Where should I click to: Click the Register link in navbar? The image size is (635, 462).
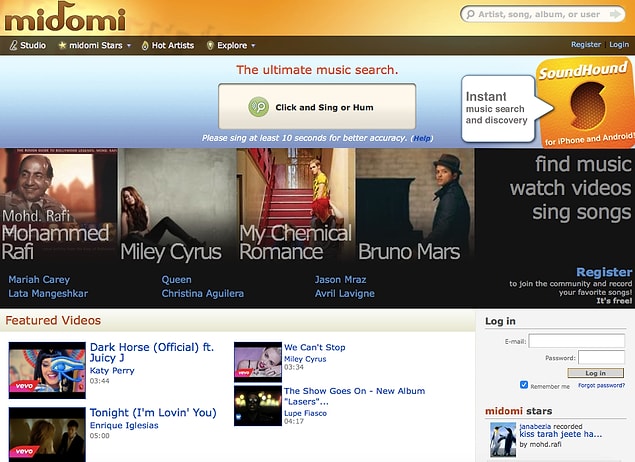(x=586, y=45)
